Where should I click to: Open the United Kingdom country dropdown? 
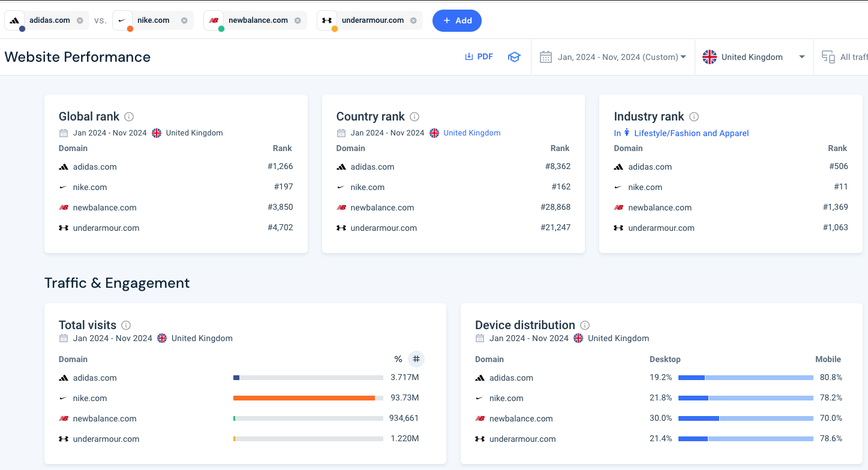(x=754, y=57)
